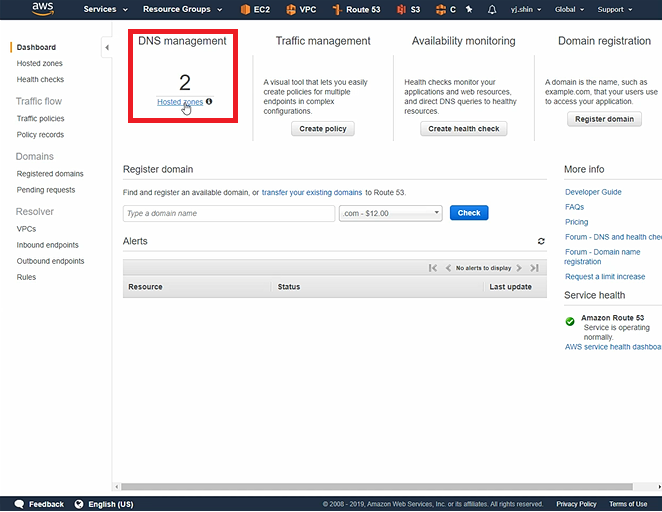Click transfer your existing domains link
This screenshot has height=512, width=662.
[x=312, y=192]
